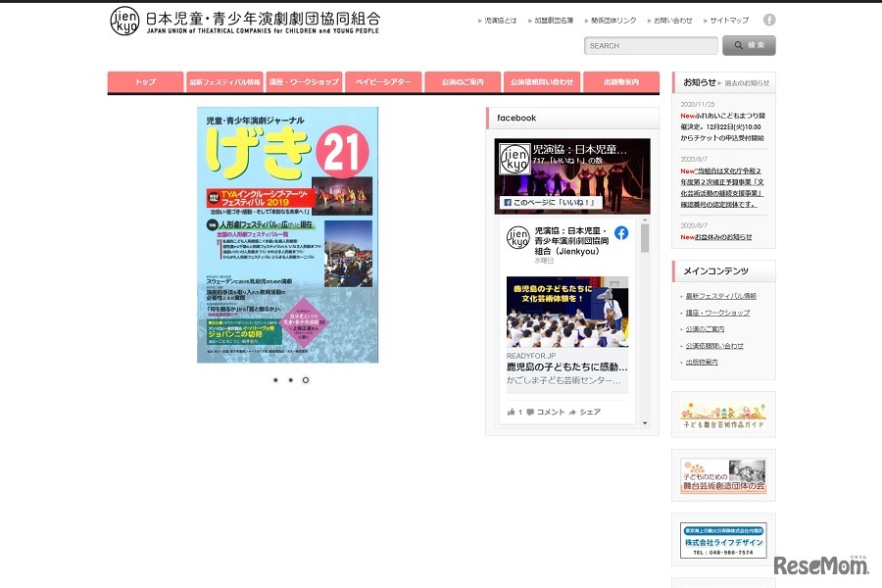Image resolution: width=882 pixels, height=588 pixels.
Task: Click the 舞台芸術創造団体の会 banner
Action: pyautogui.click(x=721, y=476)
